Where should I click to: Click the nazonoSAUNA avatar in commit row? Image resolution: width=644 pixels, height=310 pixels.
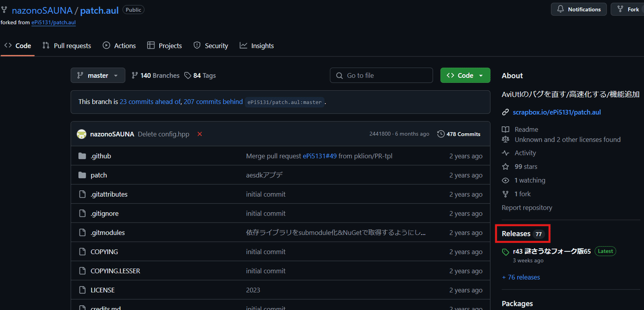click(x=82, y=134)
